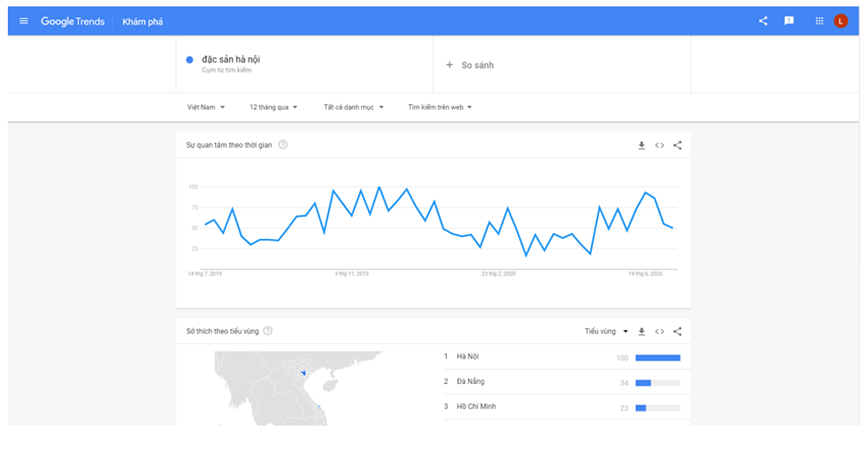The width and height of the screenshot is (868, 456).
Task: Open Tìm kiếm trên web dropdown
Action: [x=440, y=107]
